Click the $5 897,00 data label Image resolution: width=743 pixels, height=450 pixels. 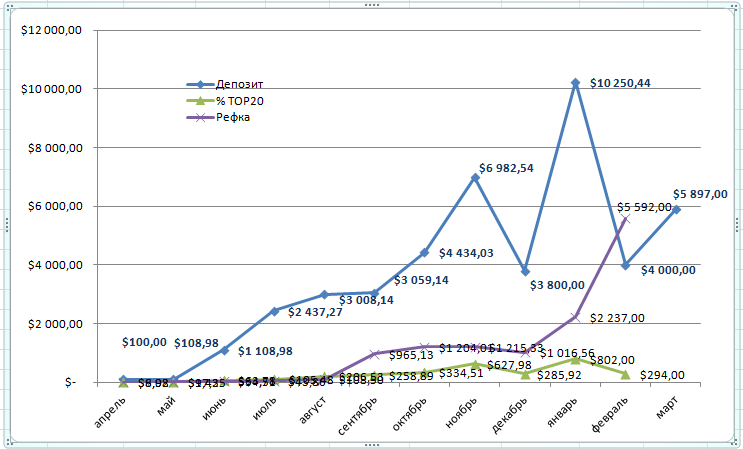[x=700, y=194]
